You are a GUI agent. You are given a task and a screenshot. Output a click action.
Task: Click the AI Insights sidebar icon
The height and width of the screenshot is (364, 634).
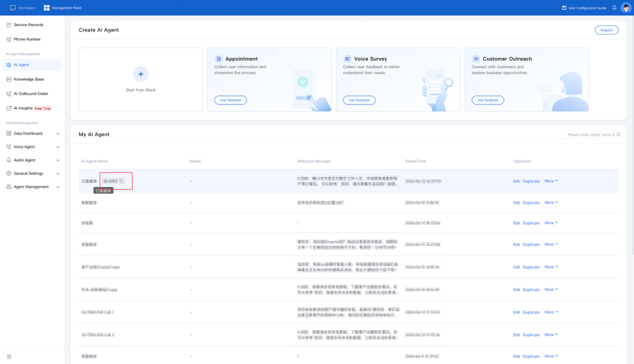tap(9, 108)
